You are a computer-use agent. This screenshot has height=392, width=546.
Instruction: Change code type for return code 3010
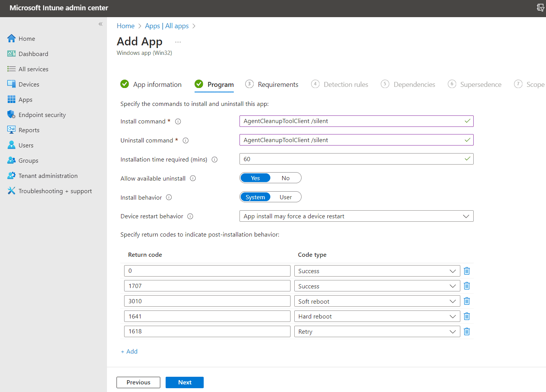tap(452, 301)
